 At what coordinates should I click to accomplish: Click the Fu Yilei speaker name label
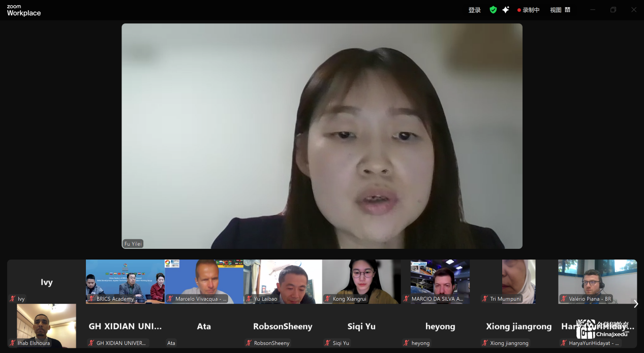(x=133, y=244)
